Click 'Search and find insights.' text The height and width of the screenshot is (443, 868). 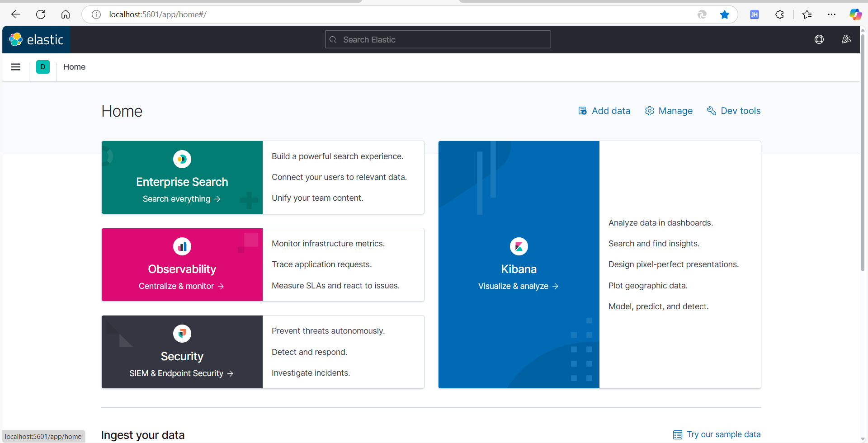(654, 244)
